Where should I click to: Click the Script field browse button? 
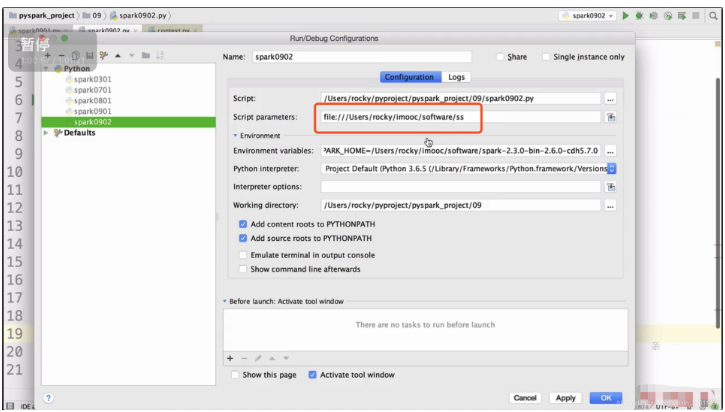click(610, 98)
